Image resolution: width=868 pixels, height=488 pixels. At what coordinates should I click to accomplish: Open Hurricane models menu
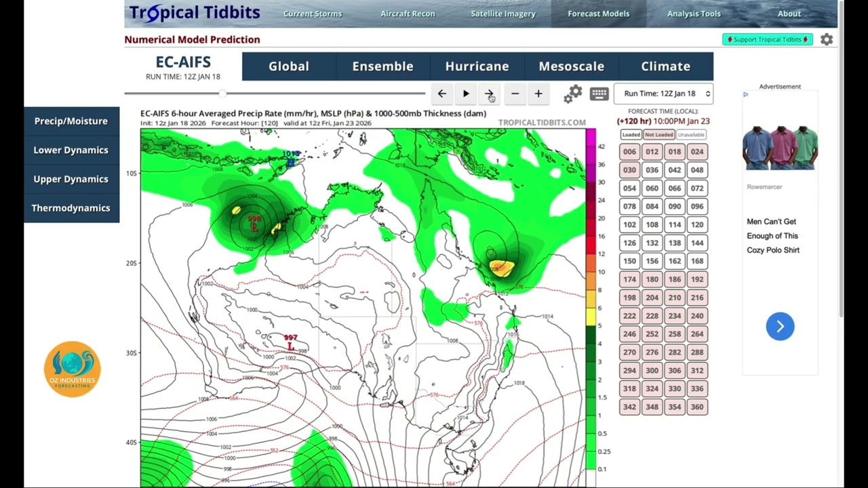pos(477,66)
